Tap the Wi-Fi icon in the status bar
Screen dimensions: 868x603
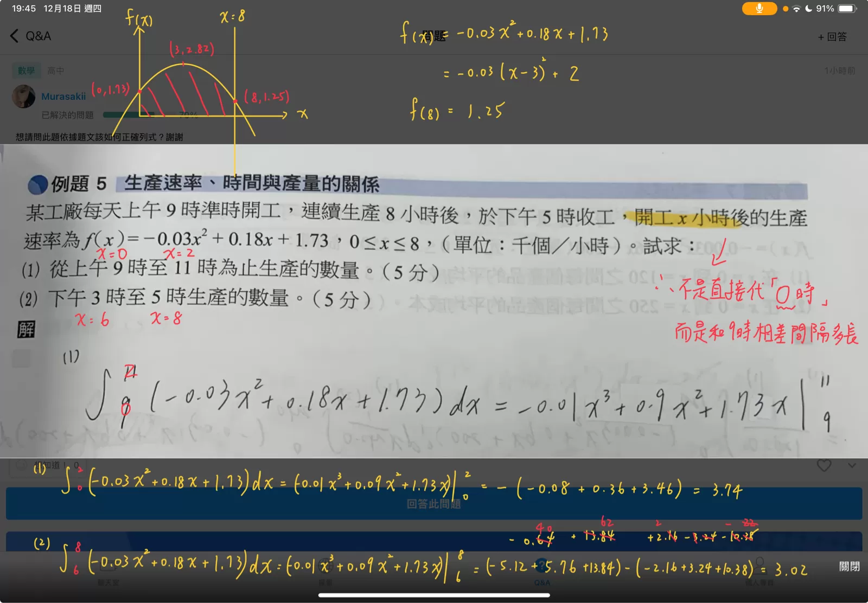coord(796,9)
